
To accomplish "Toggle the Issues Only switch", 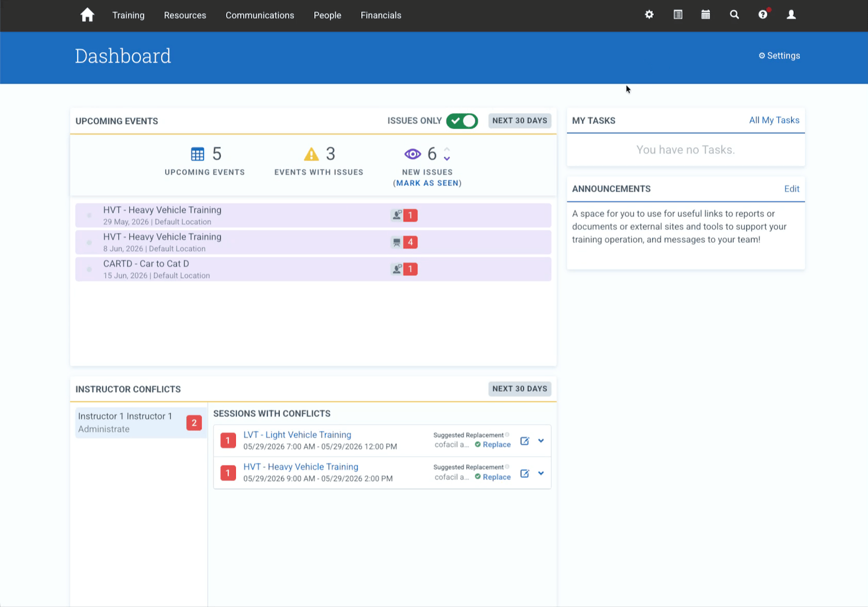I will click(462, 121).
